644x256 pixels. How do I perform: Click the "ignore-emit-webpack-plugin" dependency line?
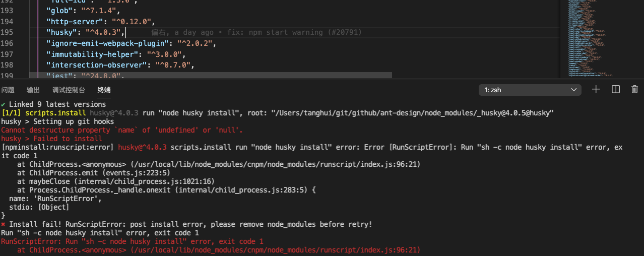tap(131, 43)
